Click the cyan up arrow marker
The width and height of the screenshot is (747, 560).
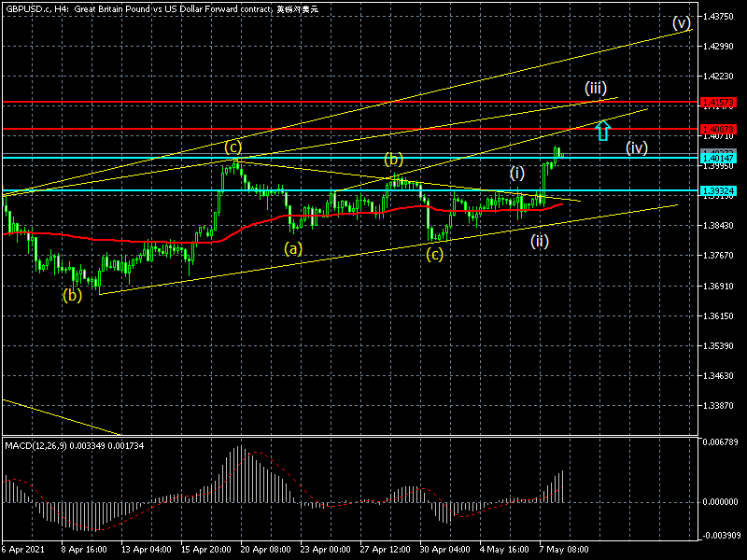coord(602,131)
